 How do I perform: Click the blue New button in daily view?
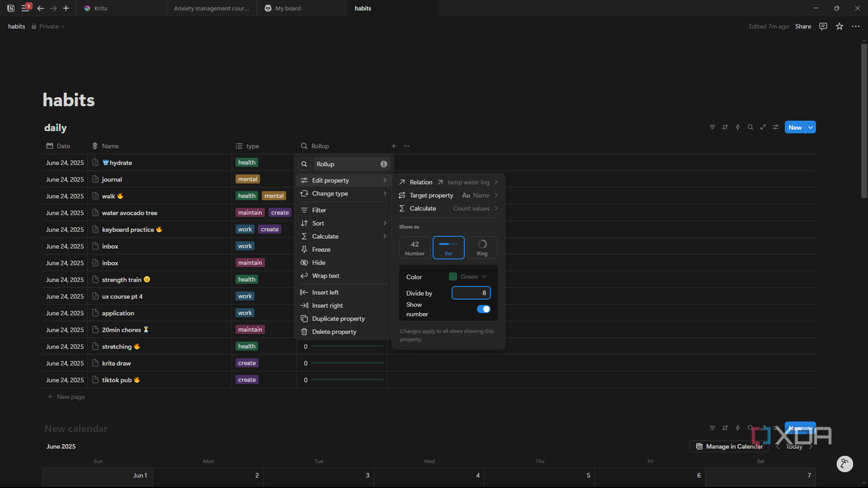pyautogui.click(x=795, y=127)
